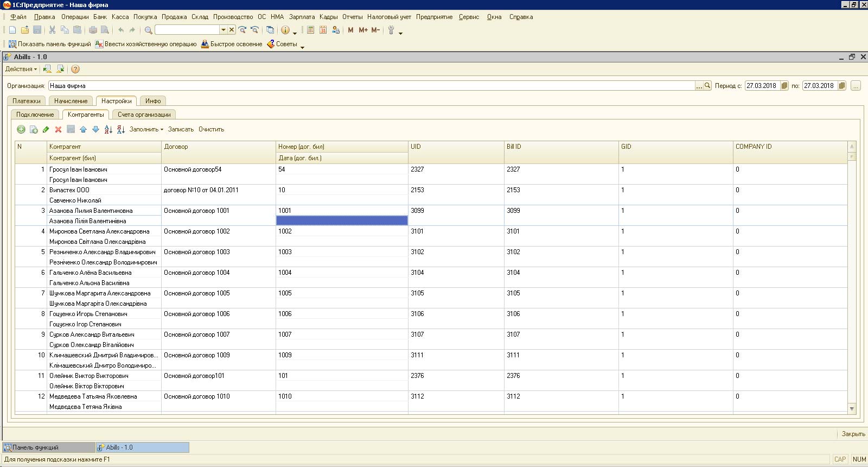868x467 pixels.
Task: Copy row using add-by-copy icon
Action: [x=34, y=129]
